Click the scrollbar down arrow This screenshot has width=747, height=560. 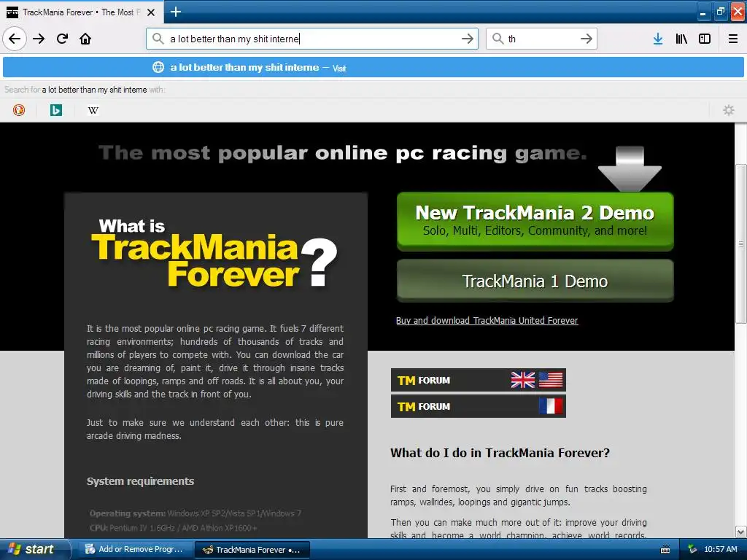tap(741, 532)
